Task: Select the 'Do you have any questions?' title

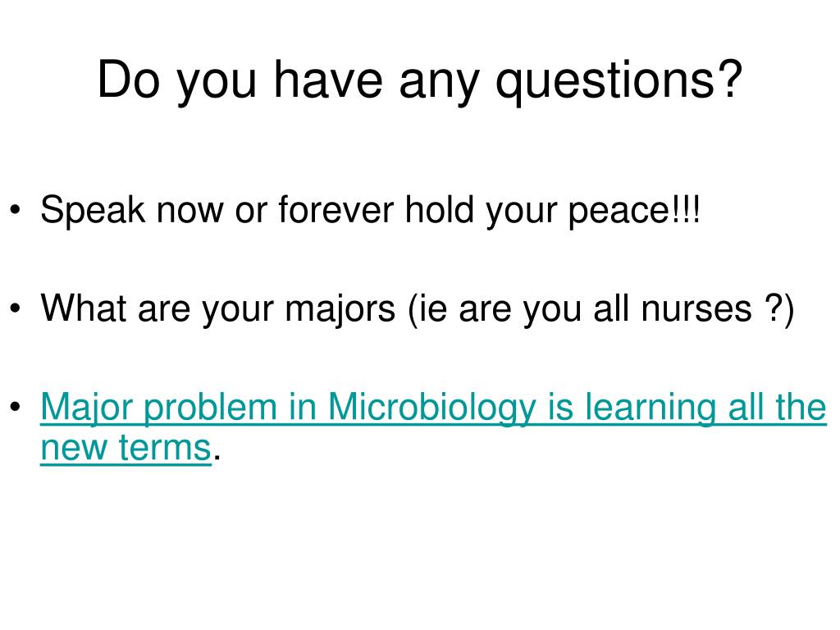Action: 419,80
